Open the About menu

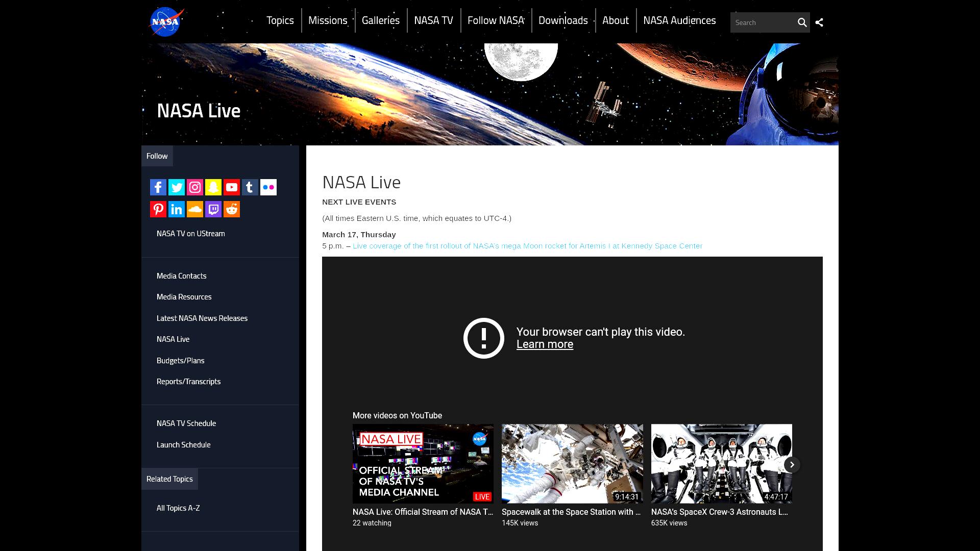click(615, 20)
